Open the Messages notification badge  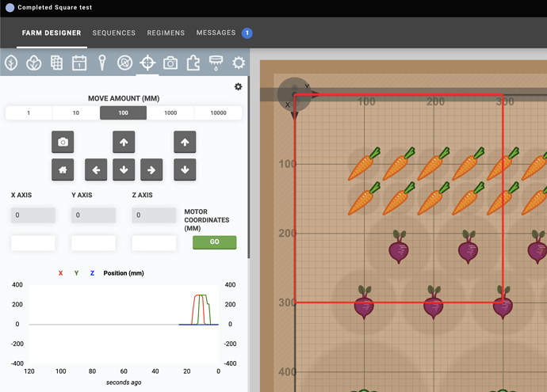(x=247, y=33)
